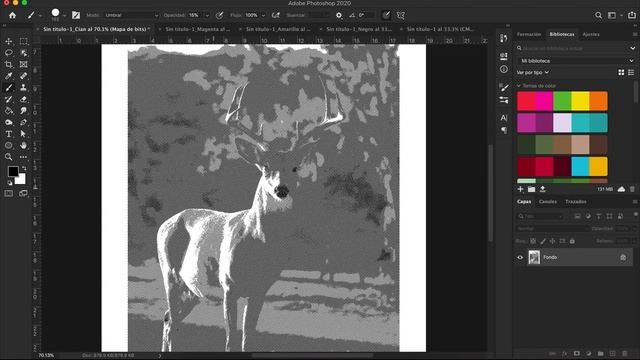
Task: Select the Ellipse shape tool
Action: pyautogui.click(x=9, y=145)
